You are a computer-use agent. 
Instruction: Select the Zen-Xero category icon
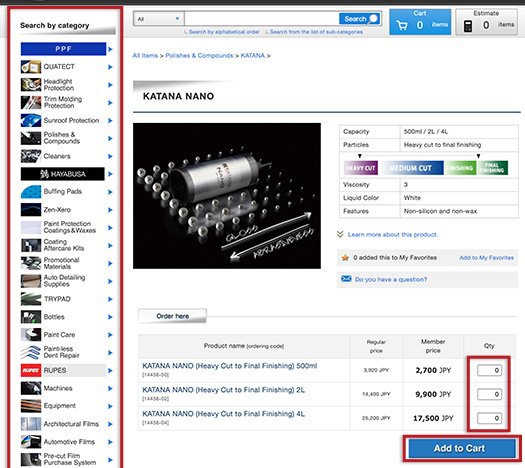coord(31,210)
